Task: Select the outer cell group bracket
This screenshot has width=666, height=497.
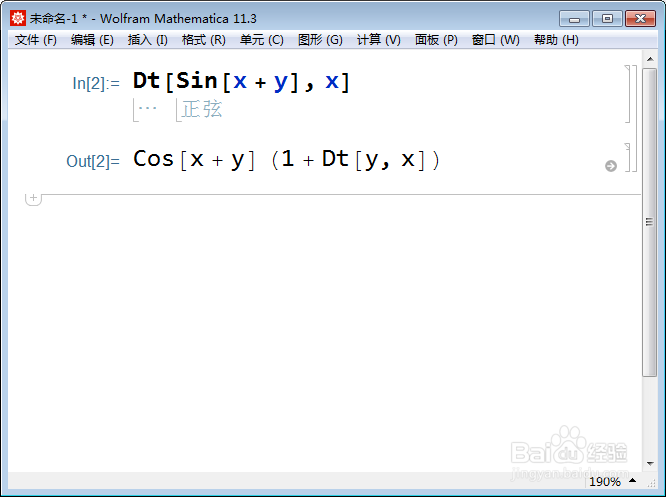Action: point(635,119)
